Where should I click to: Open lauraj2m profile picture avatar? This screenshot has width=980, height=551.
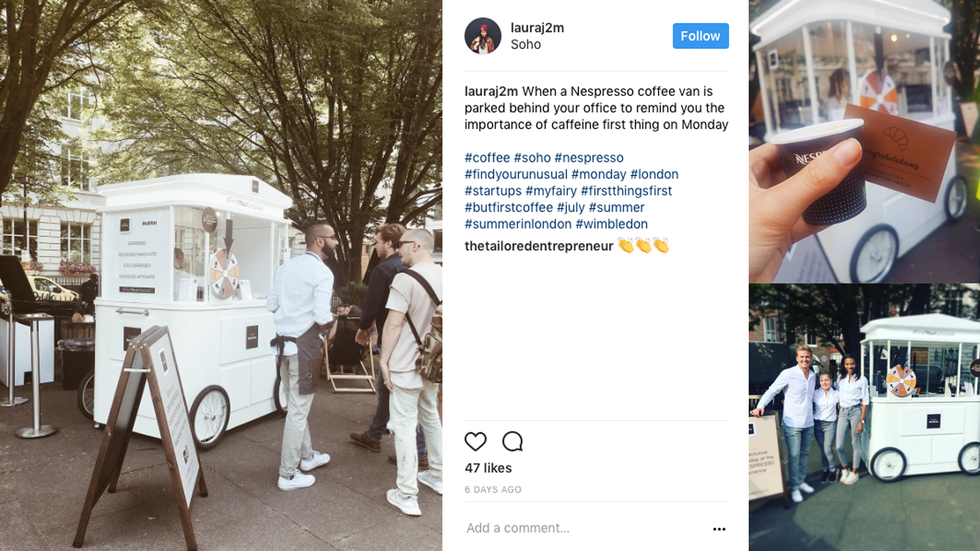[x=483, y=36]
